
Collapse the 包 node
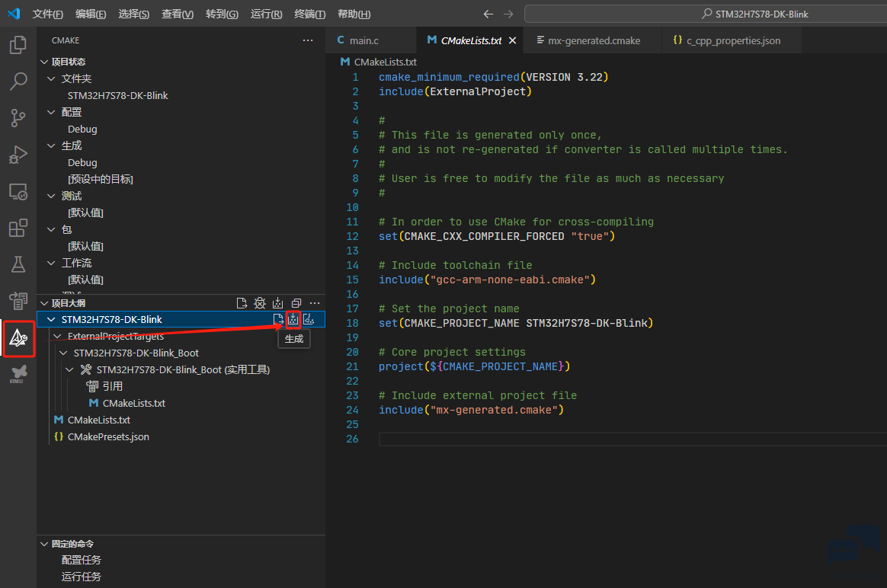51,229
